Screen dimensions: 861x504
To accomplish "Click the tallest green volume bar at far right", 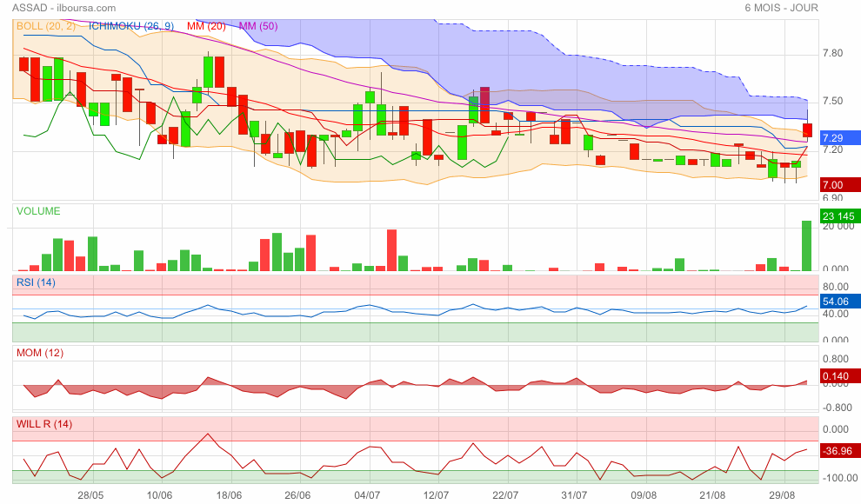I will point(806,246).
